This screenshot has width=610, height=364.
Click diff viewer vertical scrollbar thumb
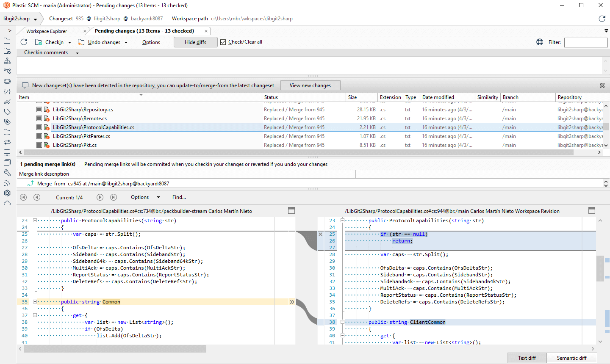(600, 268)
